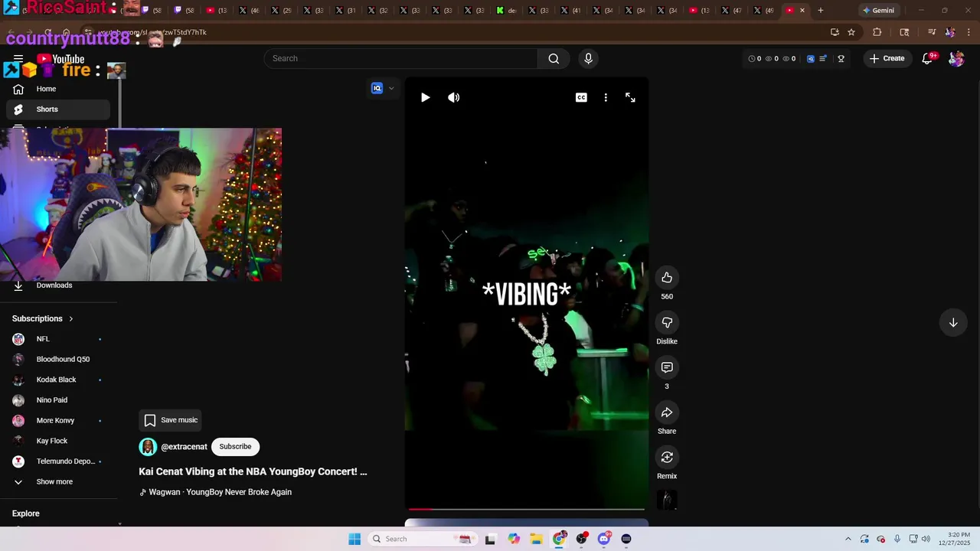The height and width of the screenshot is (551, 980).
Task: Open Windows Start menu
Action: point(354,539)
